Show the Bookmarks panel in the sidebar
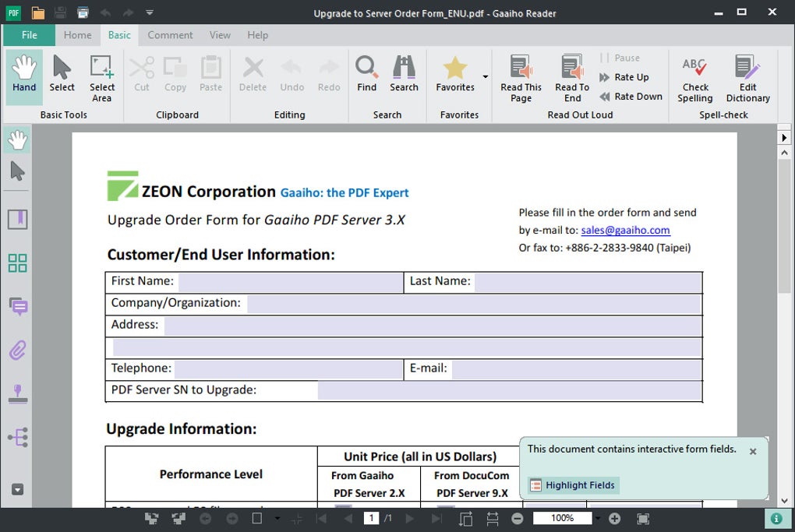This screenshot has width=795, height=532. [x=17, y=220]
